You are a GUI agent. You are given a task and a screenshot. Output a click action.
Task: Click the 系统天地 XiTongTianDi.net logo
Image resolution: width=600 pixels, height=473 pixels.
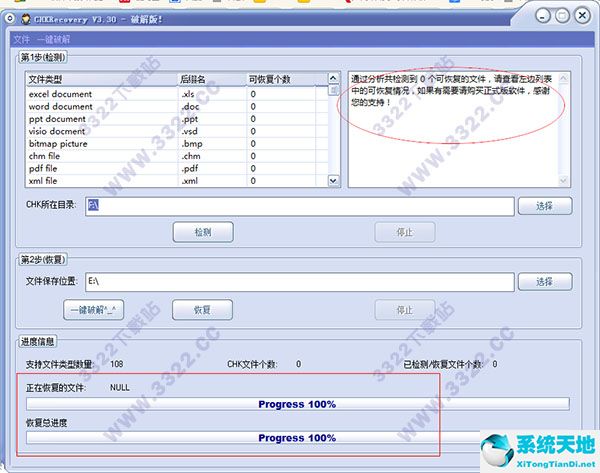tap(540, 451)
